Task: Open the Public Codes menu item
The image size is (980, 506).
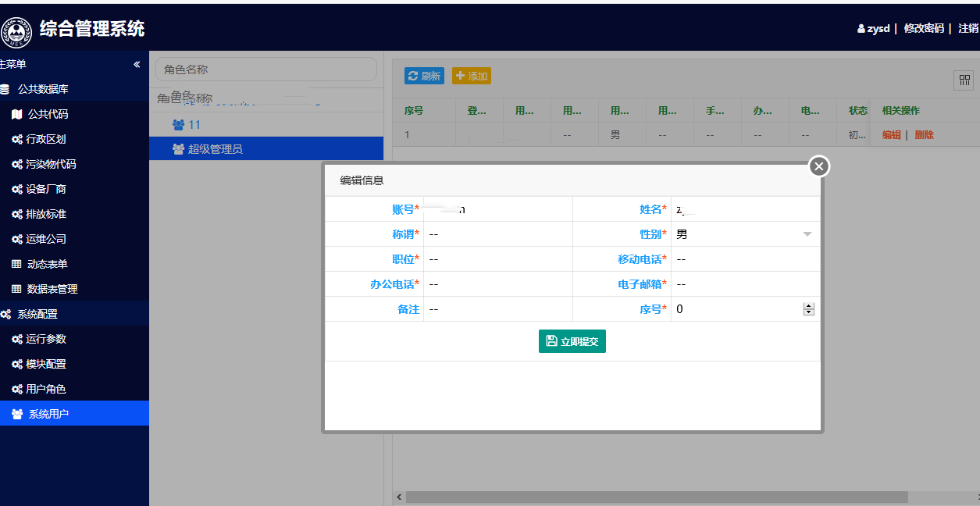Action: [x=48, y=114]
